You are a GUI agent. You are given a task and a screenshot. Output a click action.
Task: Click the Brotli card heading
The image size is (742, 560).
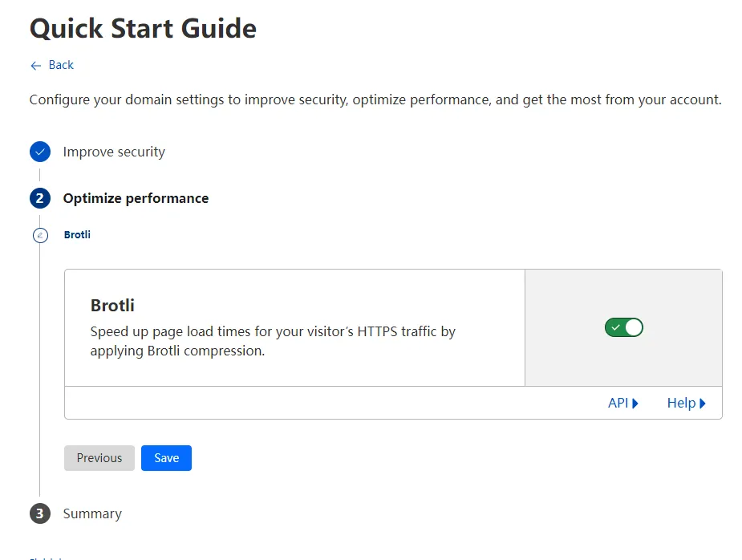click(112, 306)
